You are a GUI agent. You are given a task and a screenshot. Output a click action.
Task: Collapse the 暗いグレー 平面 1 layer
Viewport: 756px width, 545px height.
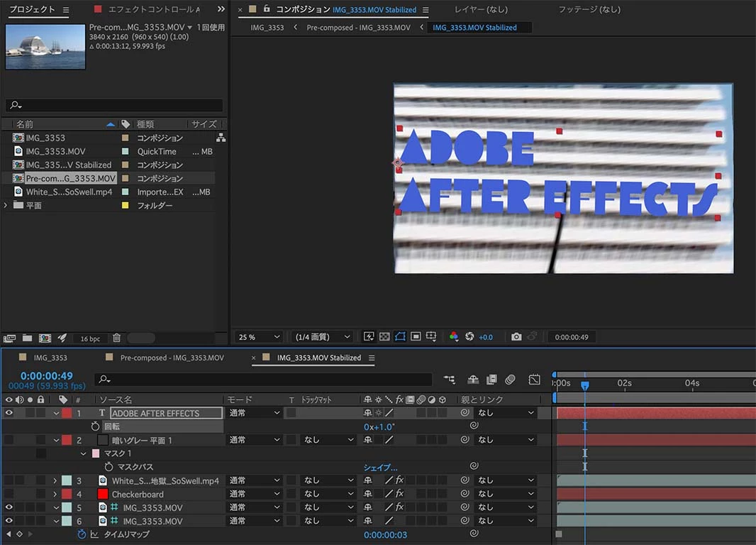pyautogui.click(x=56, y=441)
